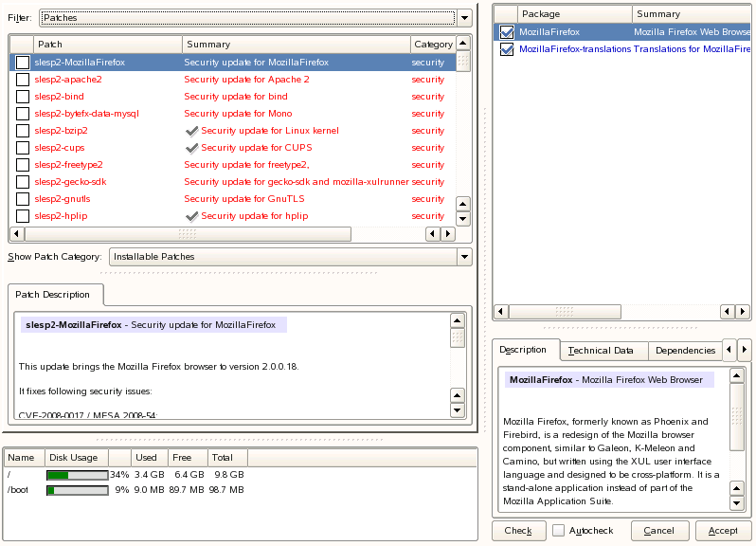756x546 pixels.
Task: Click the package list horizontal scrollbar thumb
Action: pyautogui.click(x=565, y=312)
